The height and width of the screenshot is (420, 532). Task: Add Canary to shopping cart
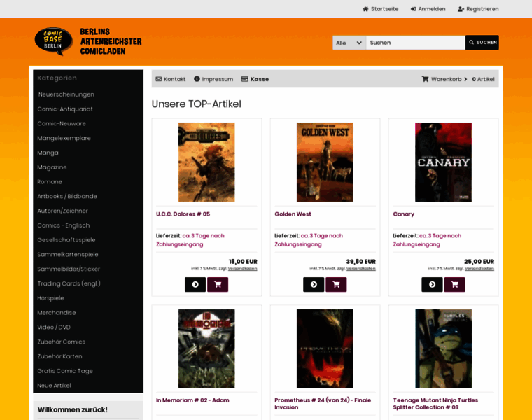point(454,284)
